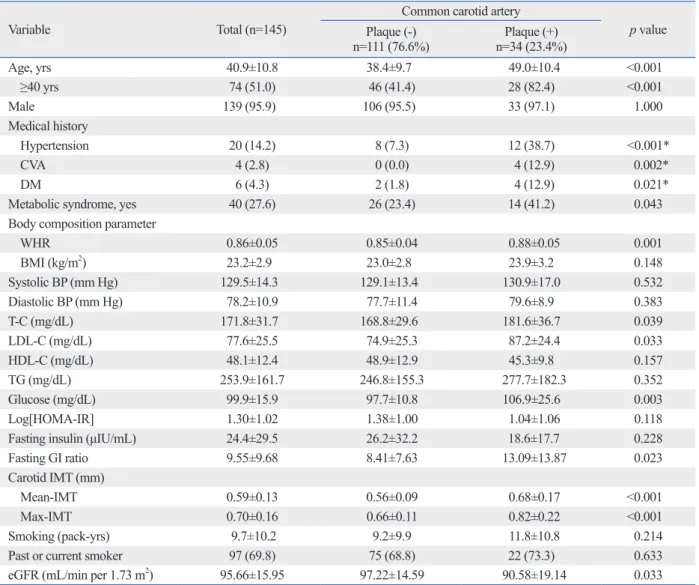Image resolution: width=699 pixels, height=585 pixels.
Task: Click the Diastolic BP cell '77.7±11.4'
Action: [392, 302]
